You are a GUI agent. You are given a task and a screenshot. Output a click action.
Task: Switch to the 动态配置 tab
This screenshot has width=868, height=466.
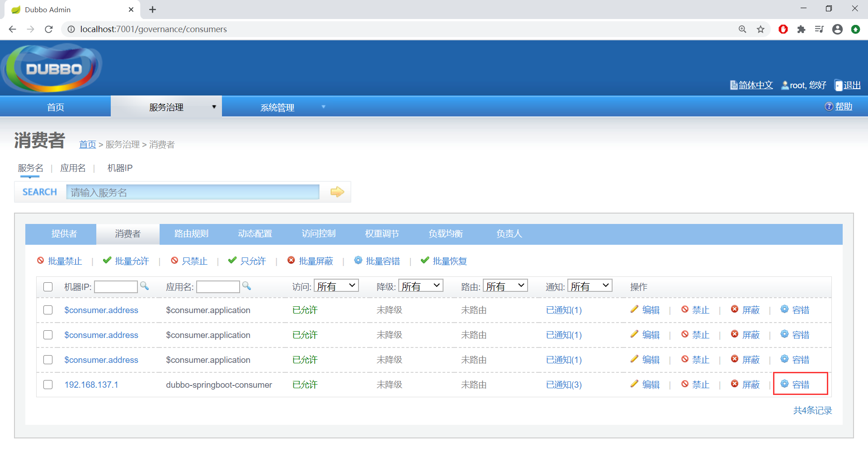point(255,234)
